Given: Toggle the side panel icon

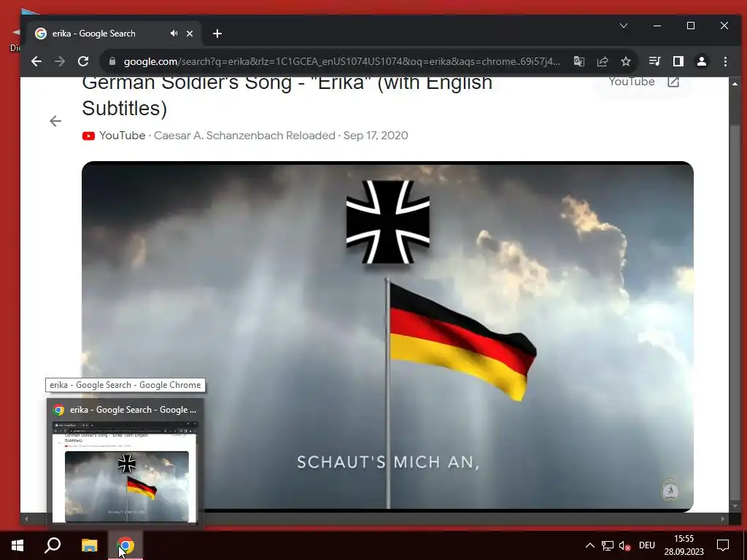Looking at the screenshot, I should point(678,61).
